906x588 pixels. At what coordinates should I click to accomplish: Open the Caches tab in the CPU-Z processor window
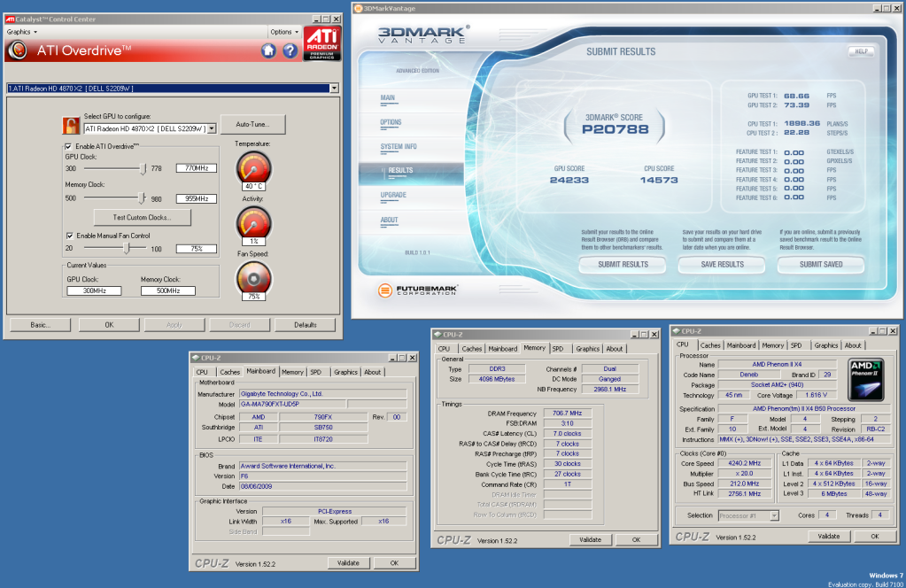coord(710,345)
